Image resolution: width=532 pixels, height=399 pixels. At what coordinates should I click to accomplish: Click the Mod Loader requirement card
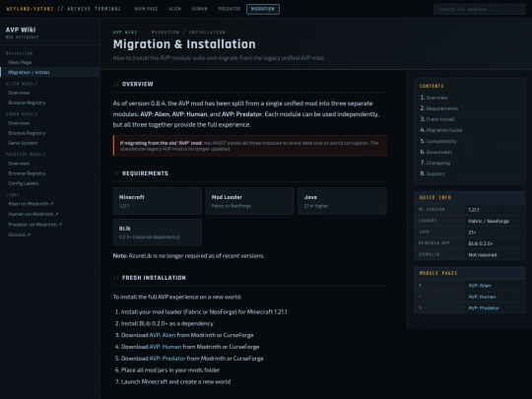249,201
